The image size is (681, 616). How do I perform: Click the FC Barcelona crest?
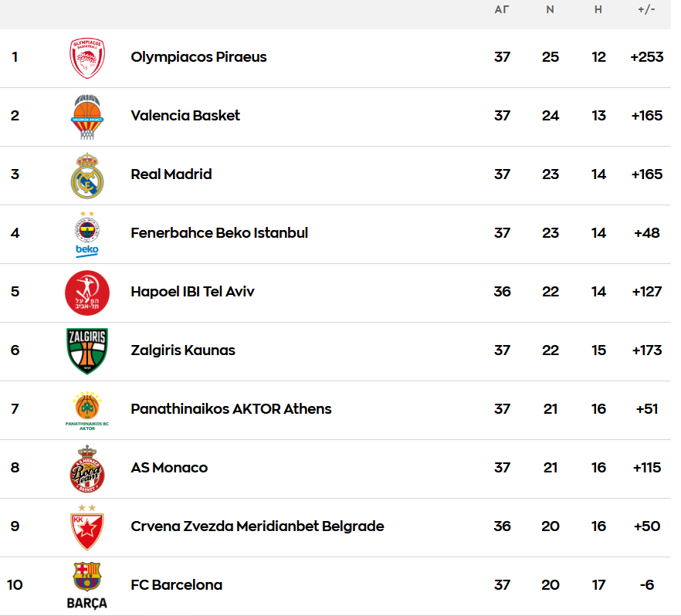click(87, 584)
